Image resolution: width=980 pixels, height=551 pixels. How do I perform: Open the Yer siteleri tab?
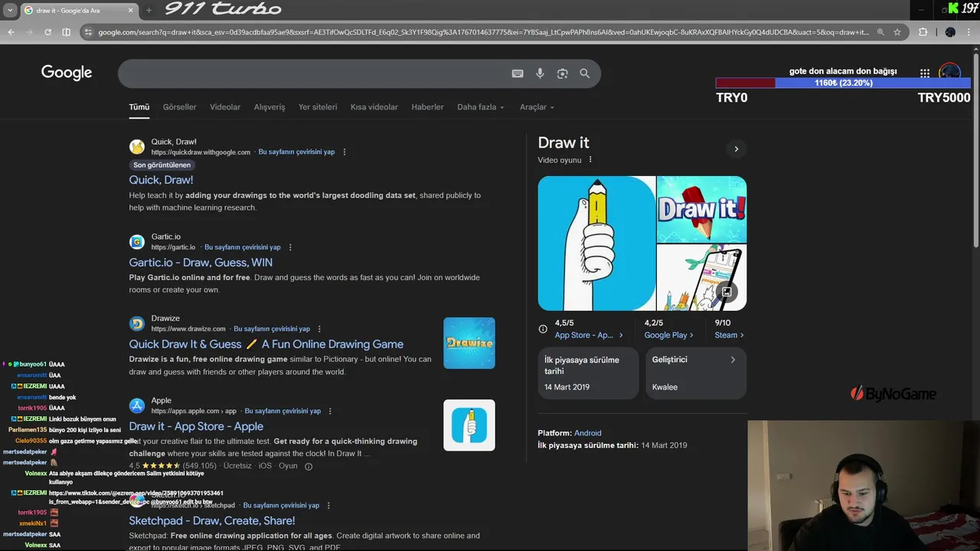[x=318, y=107]
